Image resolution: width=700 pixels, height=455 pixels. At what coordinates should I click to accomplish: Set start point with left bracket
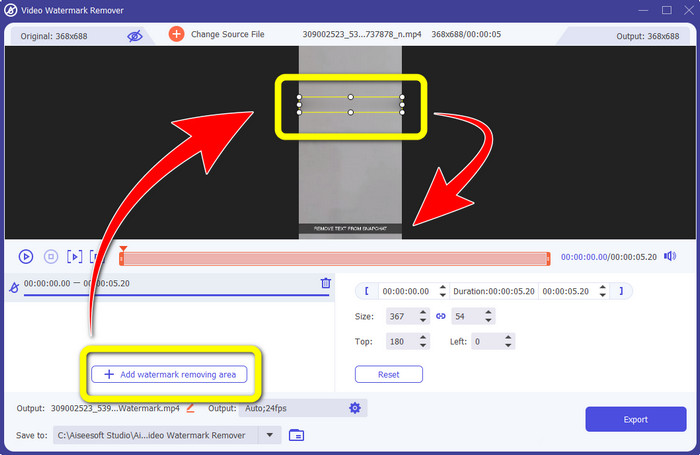[x=366, y=291]
